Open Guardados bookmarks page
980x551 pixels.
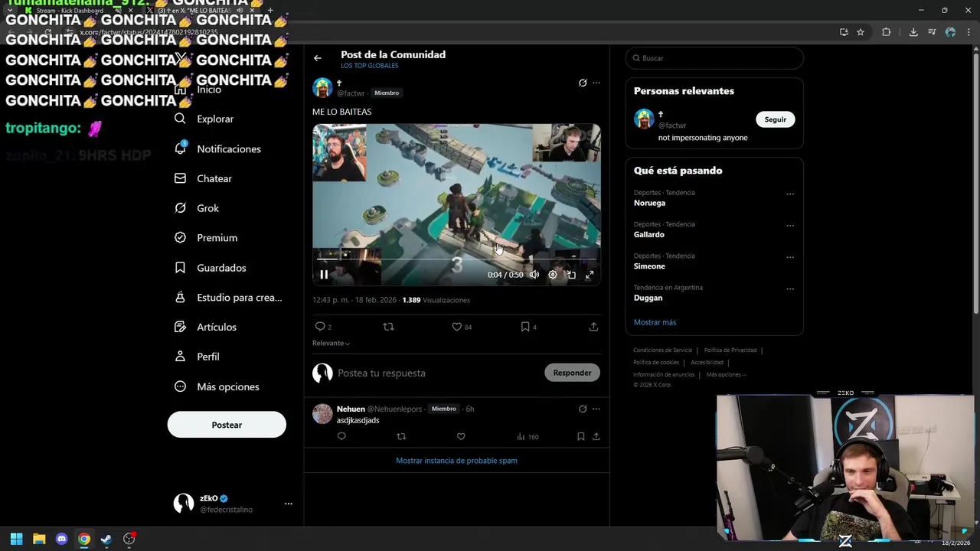[211, 268]
